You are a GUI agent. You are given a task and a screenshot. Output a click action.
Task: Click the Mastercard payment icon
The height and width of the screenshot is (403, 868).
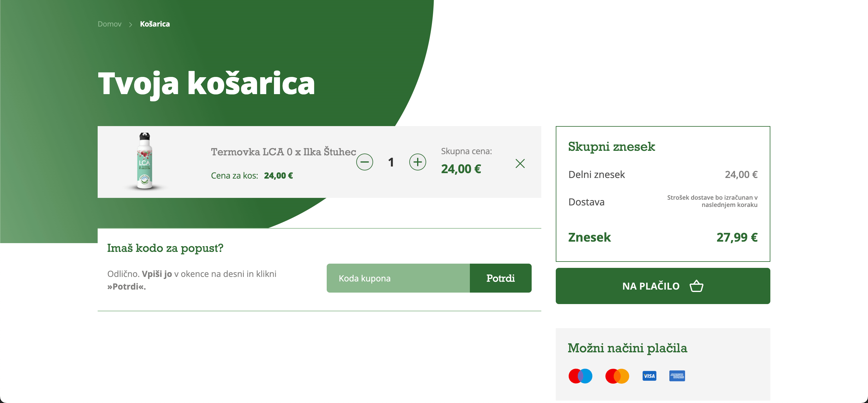[x=617, y=376]
